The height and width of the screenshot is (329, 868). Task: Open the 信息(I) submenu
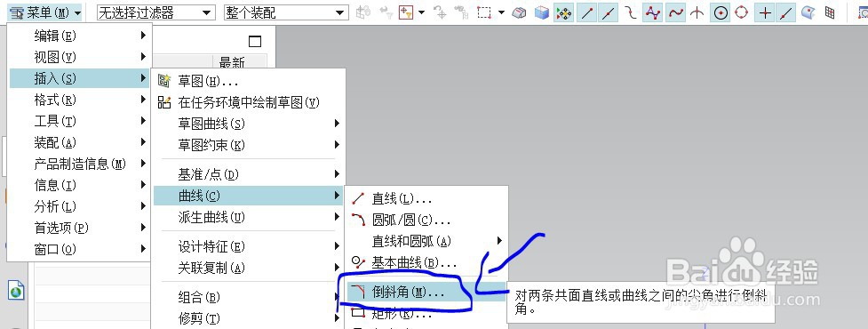pyautogui.click(x=80, y=185)
